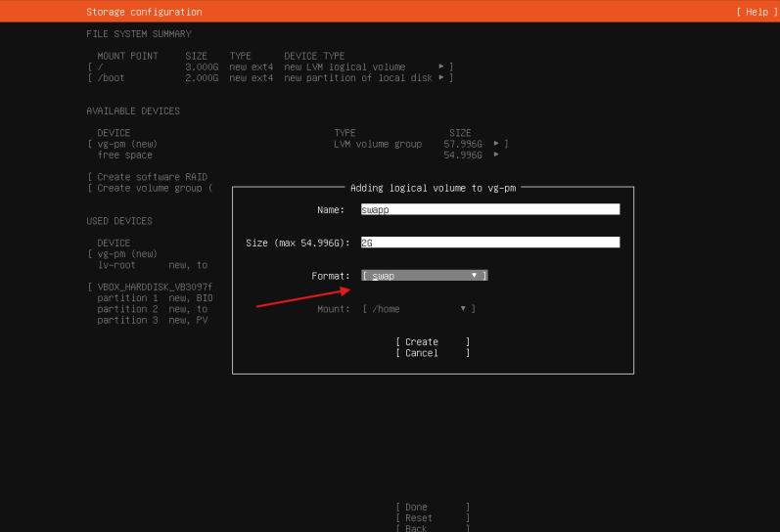
Task: Open the Format dropdown set to swap
Action: pos(424,276)
